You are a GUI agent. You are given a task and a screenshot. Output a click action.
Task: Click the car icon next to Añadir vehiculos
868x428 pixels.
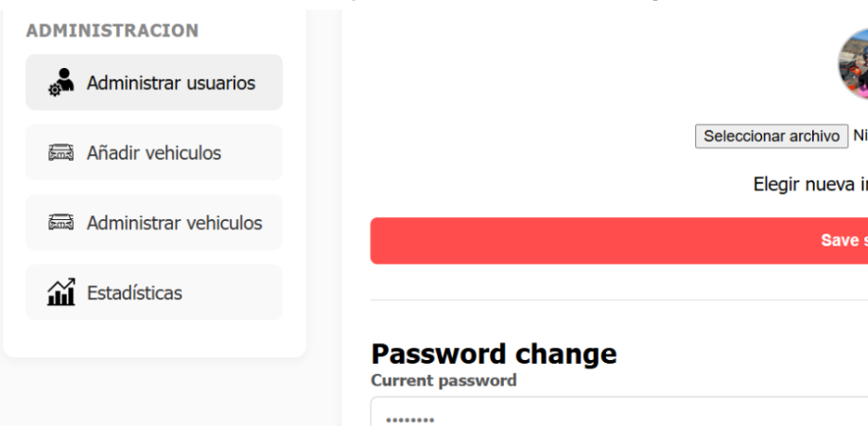point(61,152)
